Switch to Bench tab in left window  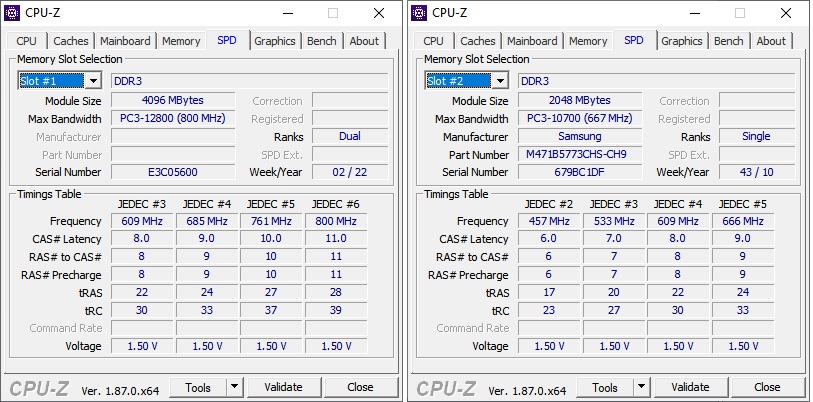click(321, 41)
